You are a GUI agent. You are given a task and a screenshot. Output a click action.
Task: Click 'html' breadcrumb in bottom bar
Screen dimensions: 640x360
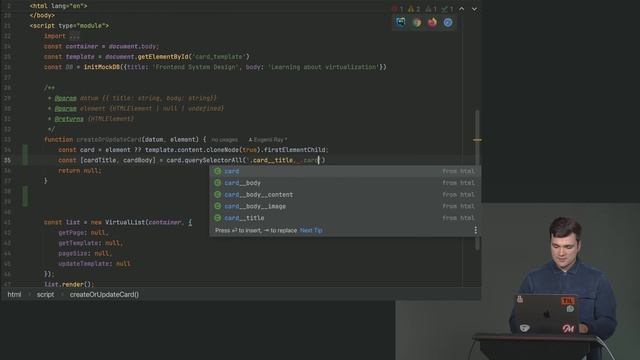14,294
